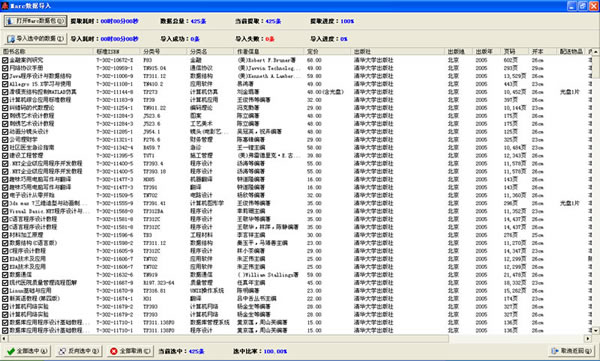Screen dimensions: 600x361
Task: Select all records with 全部选中
Action: (x=28, y=351)
